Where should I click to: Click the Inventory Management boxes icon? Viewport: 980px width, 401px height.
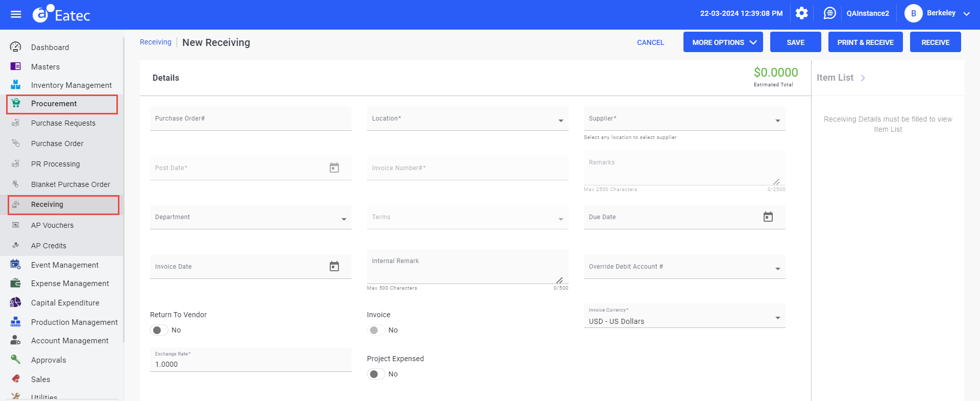[x=16, y=85]
